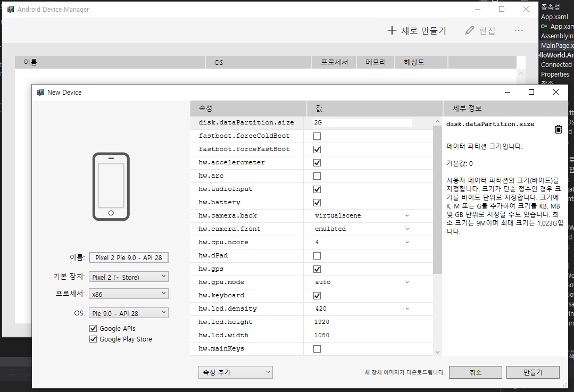
Task: Click the 메모리 column header
Action: 376,62
